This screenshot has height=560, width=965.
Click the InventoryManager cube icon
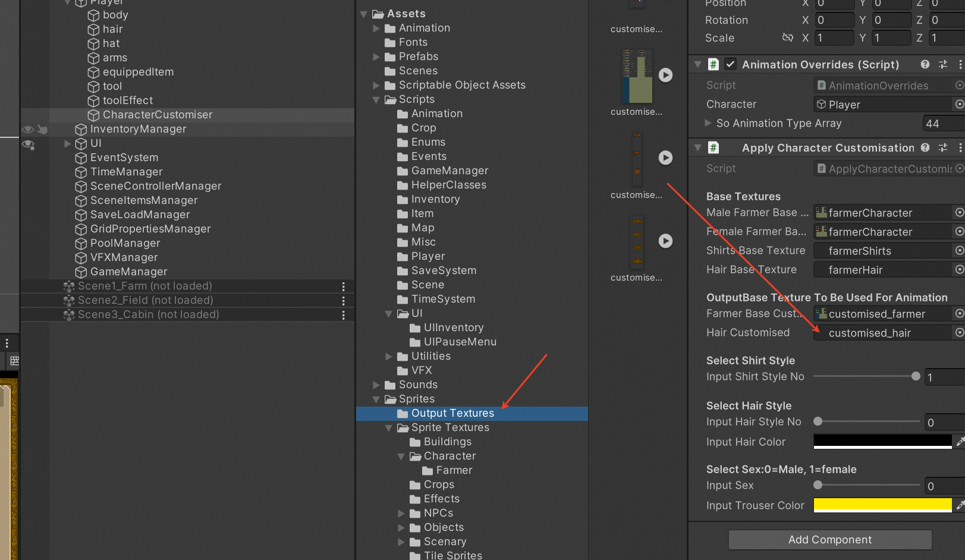click(x=81, y=129)
